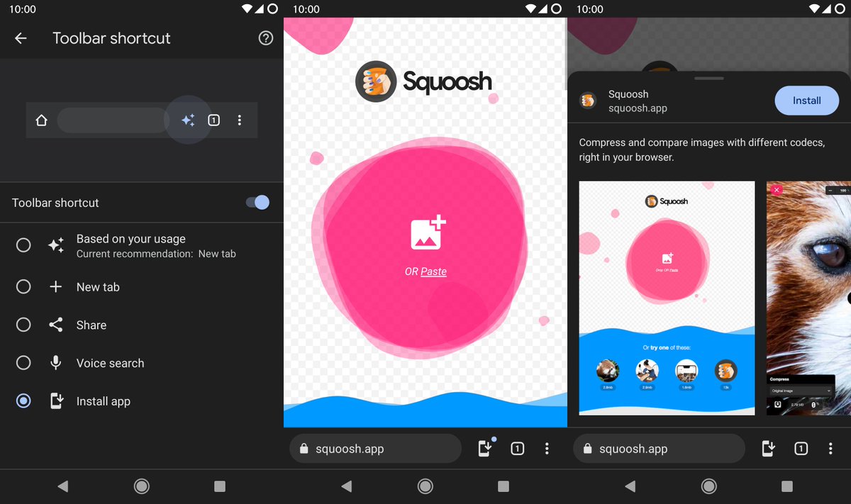Click the add image icon in pink blob
851x504 pixels.
(x=428, y=232)
